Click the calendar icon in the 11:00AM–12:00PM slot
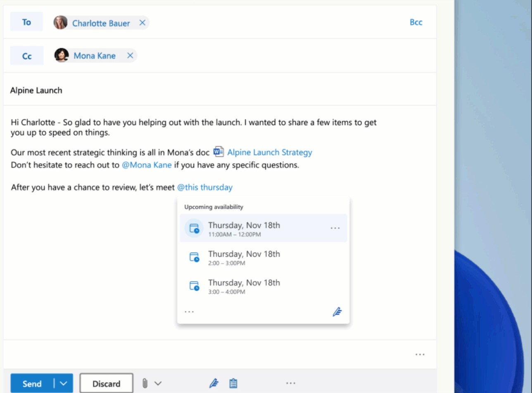The height and width of the screenshot is (393, 532). pos(194,228)
